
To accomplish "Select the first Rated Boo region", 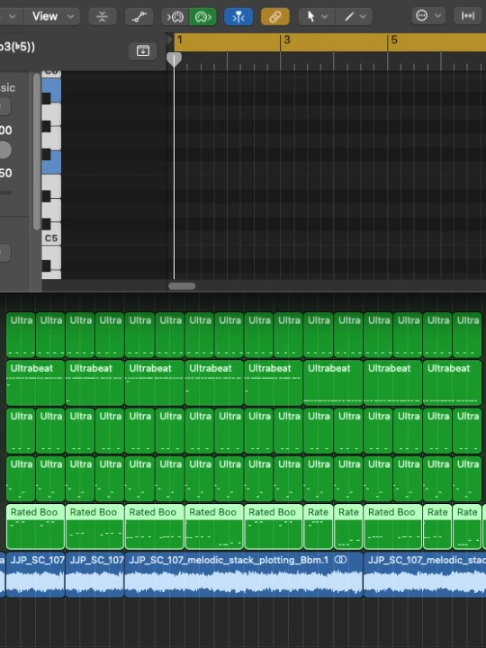I will click(x=36, y=526).
